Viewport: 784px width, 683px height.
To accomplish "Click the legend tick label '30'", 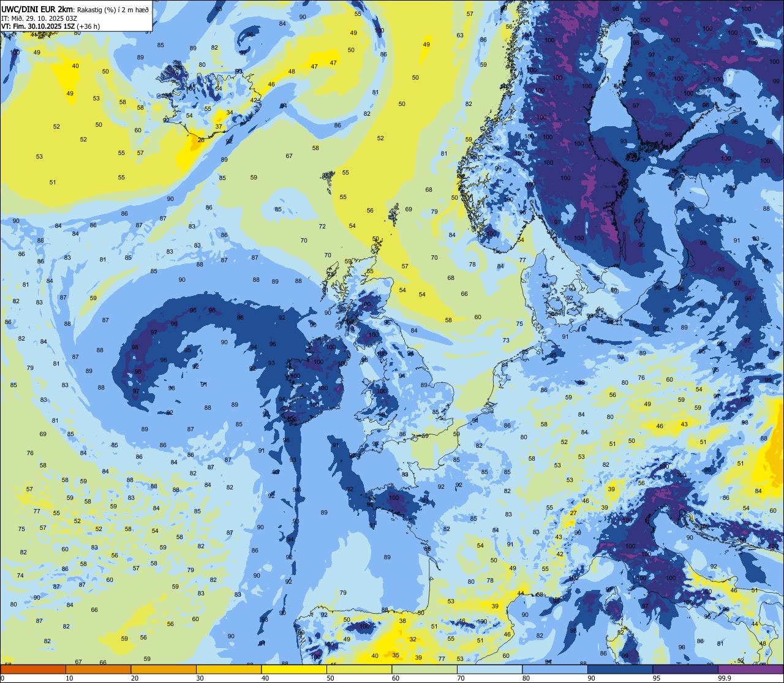I will tap(200, 678).
